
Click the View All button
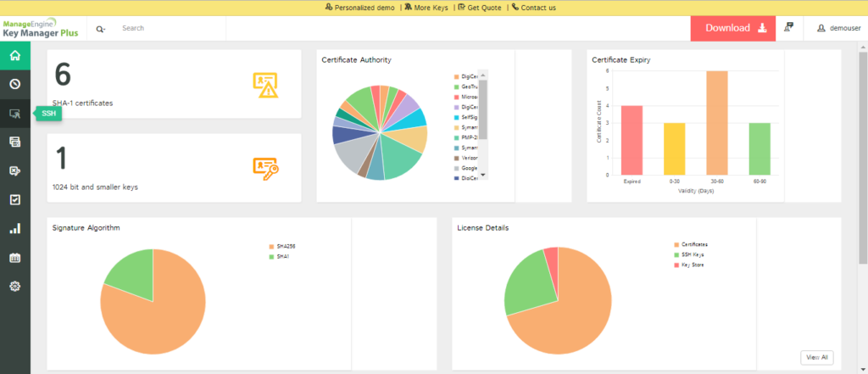click(817, 357)
